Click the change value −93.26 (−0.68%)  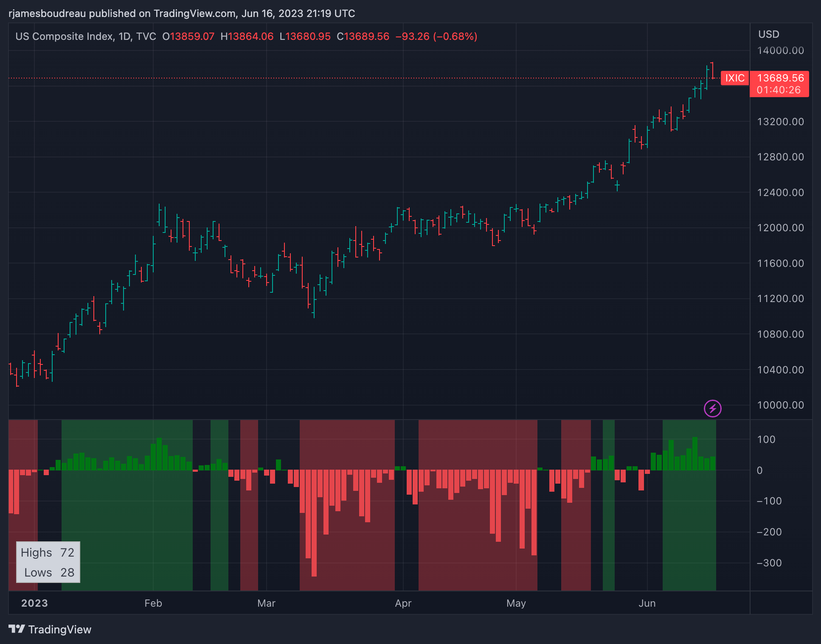[x=436, y=36]
